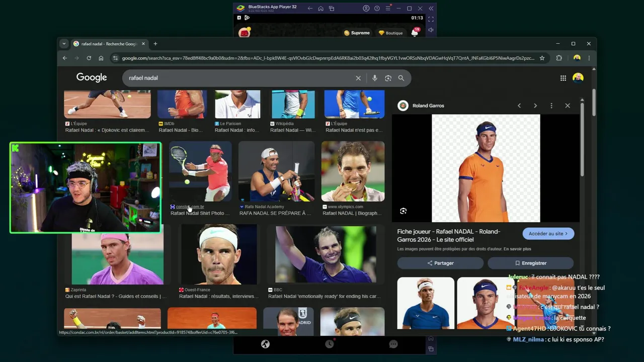Click Enregistrer button
The image size is (644, 362).
tap(530, 263)
